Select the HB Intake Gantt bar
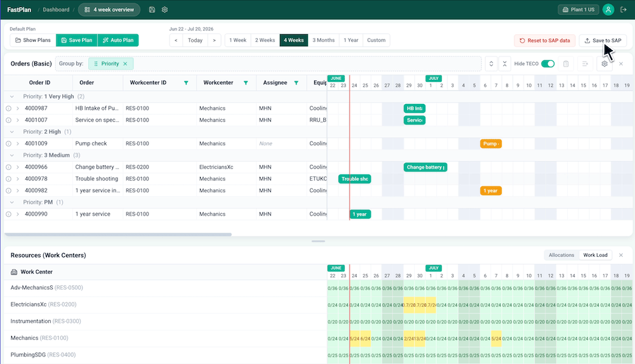 click(414, 108)
